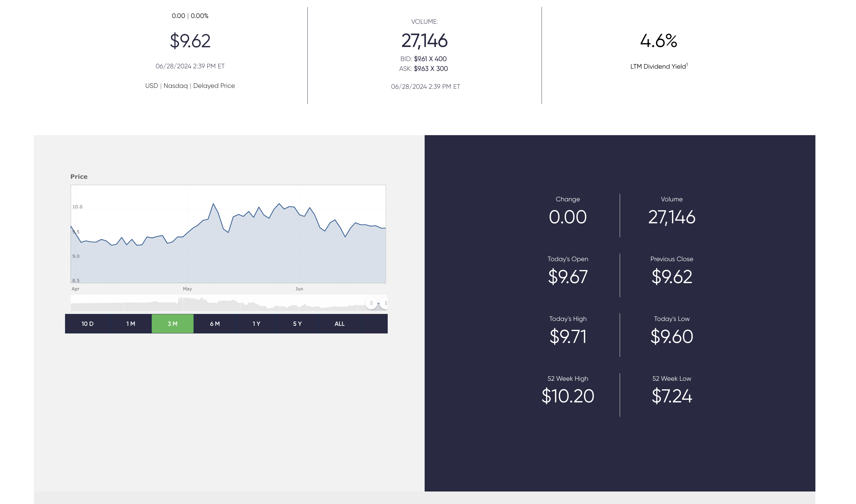Select the 5 Y chart range
Image resolution: width=856 pixels, height=504 pixels.
pyautogui.click(x=297, y=324)
